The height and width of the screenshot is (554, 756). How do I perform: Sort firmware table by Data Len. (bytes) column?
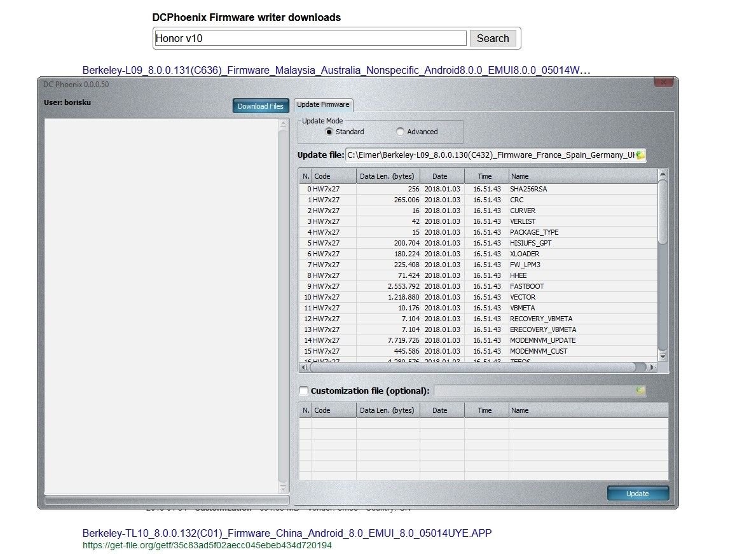click(x=388, y=176)
